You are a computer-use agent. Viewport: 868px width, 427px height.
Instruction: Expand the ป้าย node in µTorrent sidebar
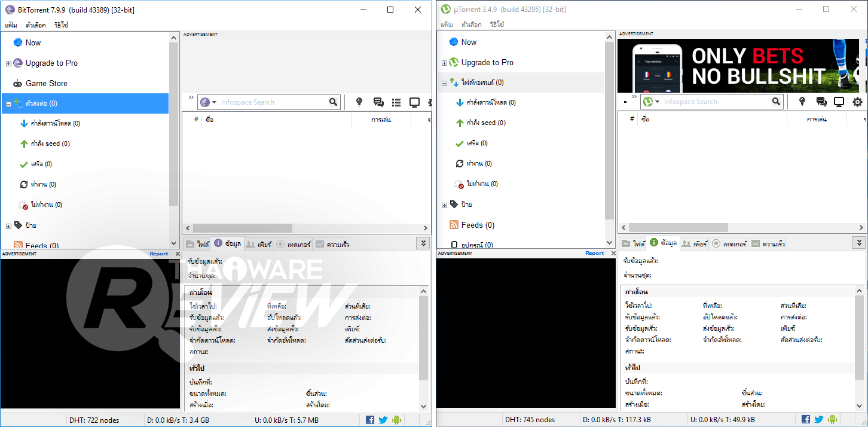point(444,205)
